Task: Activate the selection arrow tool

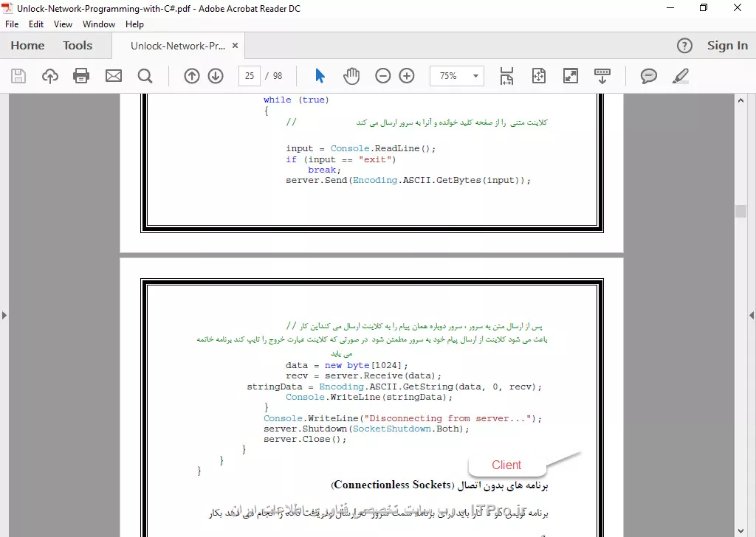Action: (320, 76)
